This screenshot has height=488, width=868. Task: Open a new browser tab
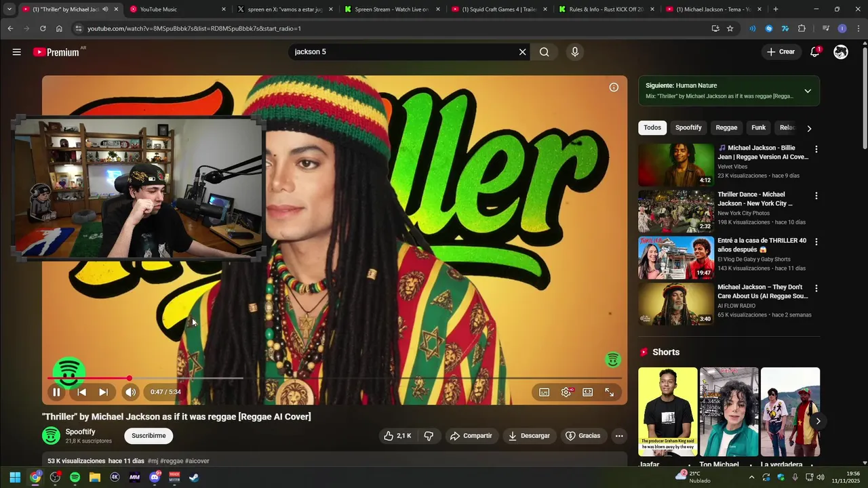coord(776,9)
